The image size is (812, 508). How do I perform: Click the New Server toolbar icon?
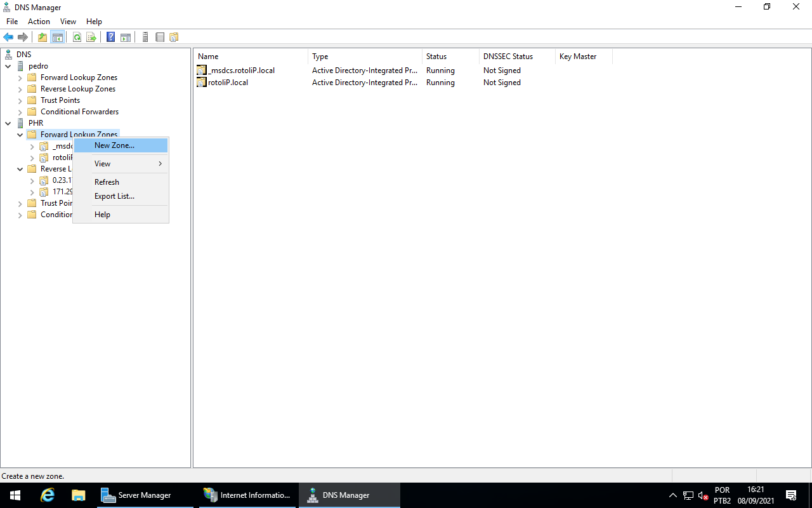pos(145,37)
